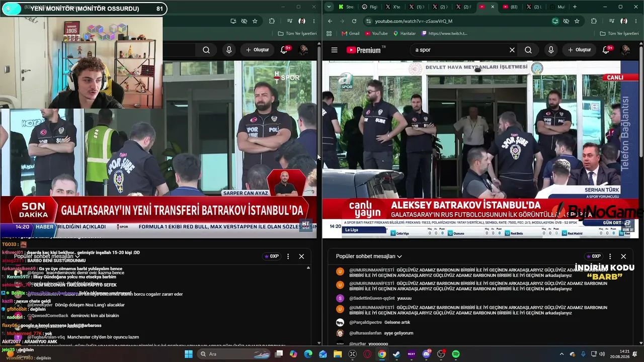This screenshot has width=644, height=362.
Task: Open notifications bell in right YouTube window
Action: click(606, 50)
